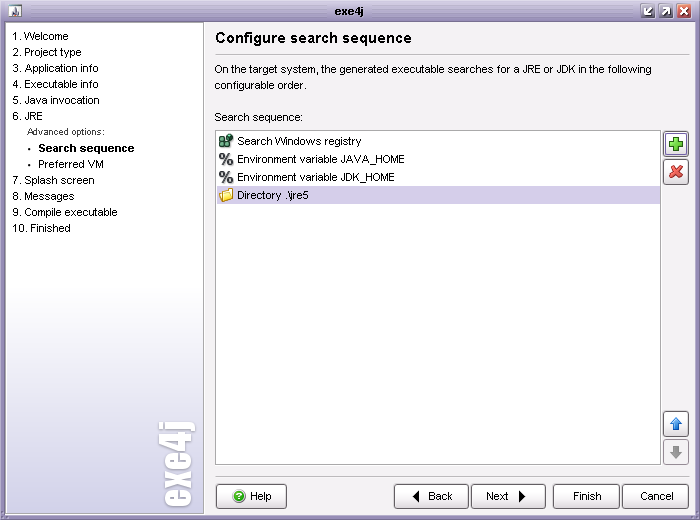The width and height of the screenshot is (700, 520).
Task: Click the red X remove entry icon
Action: click(676, 172)
